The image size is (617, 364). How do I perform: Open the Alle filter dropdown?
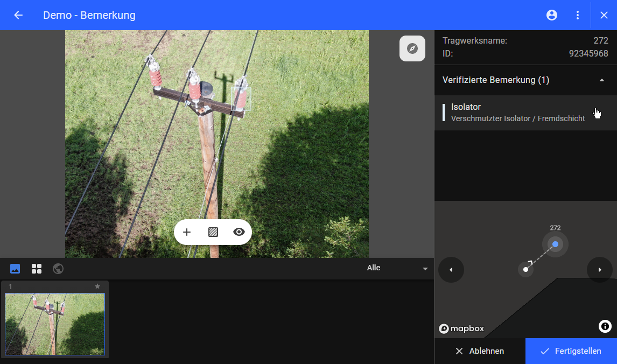[397, 268]
